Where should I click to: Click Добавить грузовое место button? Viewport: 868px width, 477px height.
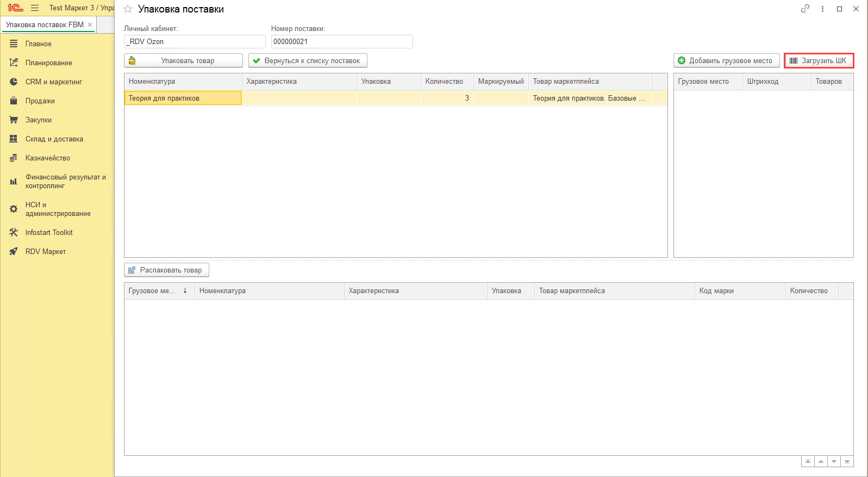pos(726,61)
